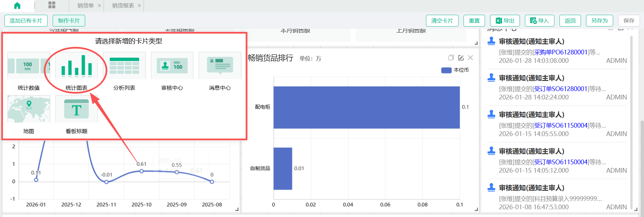The image size is (644, 217).
Task: Pick the 分析列表 table card icon
Action: coord(124,66)
